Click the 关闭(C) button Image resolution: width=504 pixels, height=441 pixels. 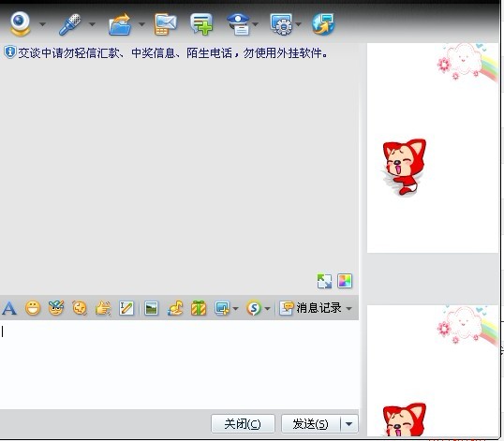[243, 424]
